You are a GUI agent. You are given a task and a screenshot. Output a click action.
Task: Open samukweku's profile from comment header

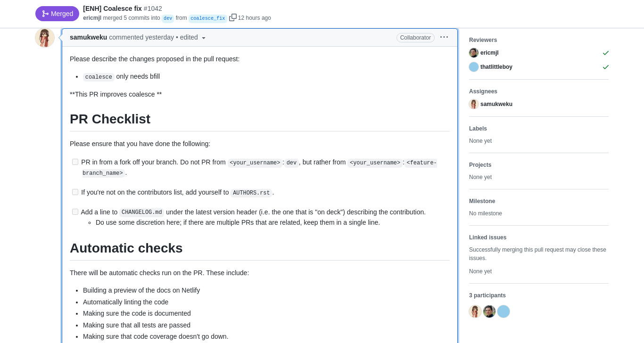[88, 37]
